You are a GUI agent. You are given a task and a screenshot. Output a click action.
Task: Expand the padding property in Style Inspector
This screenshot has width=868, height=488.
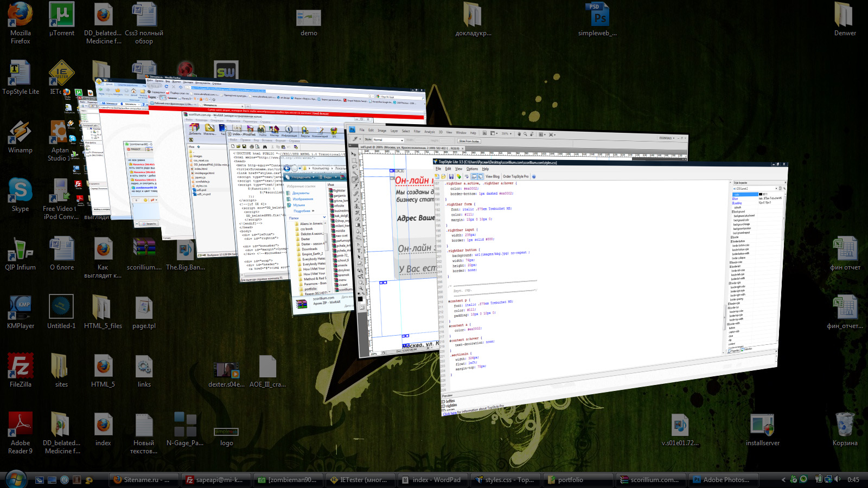(x=733, y=203)
